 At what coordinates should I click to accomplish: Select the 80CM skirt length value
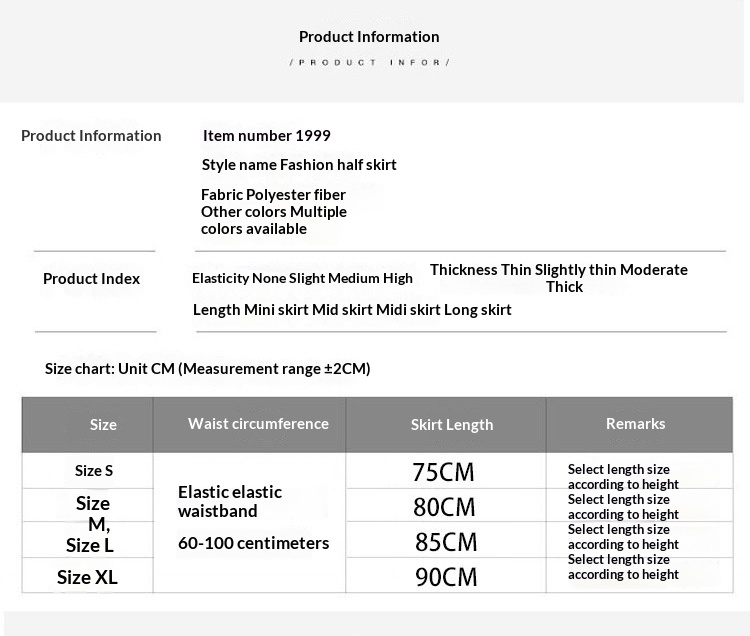click(444, 507)
